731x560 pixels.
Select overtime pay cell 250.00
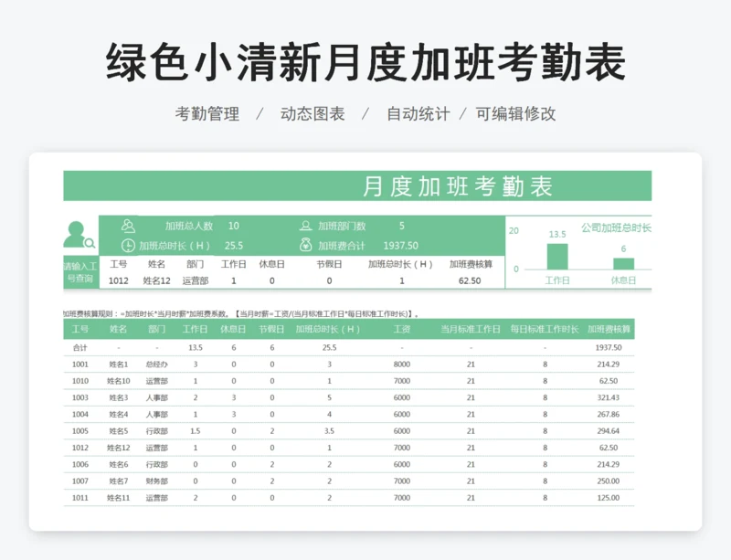click(x=609, y=481)
